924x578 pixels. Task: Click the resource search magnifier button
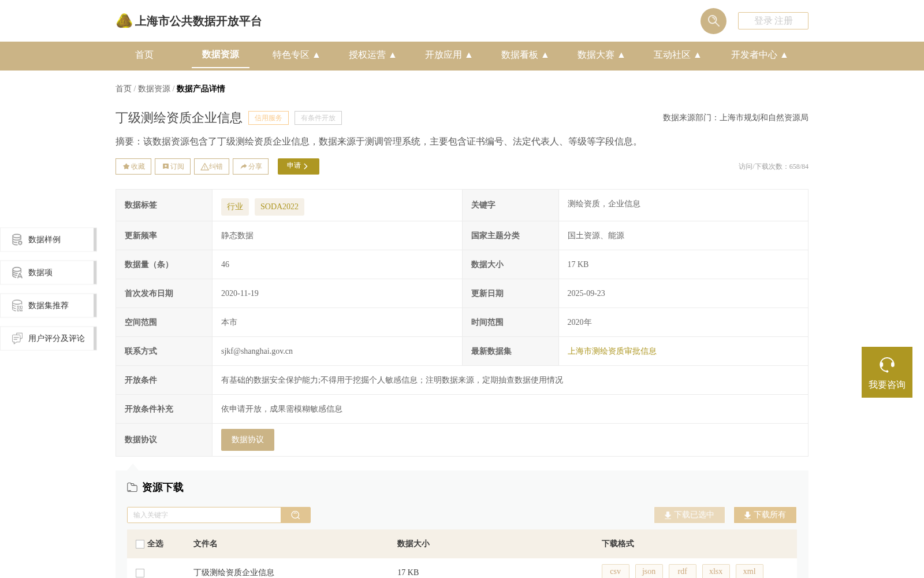click(x=296, y=515)
